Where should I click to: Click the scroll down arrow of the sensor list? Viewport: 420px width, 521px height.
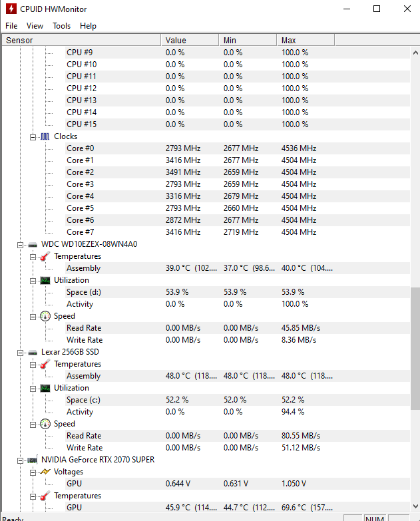[x=415, y=506]
